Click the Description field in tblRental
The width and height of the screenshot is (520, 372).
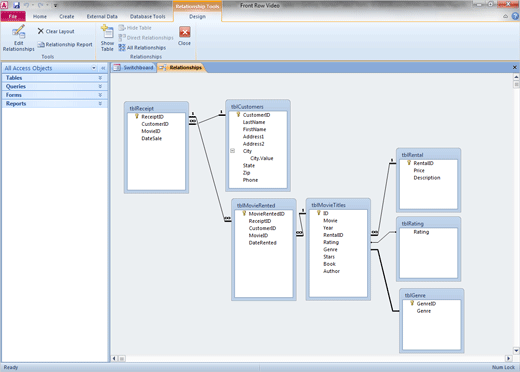point(427,178)
